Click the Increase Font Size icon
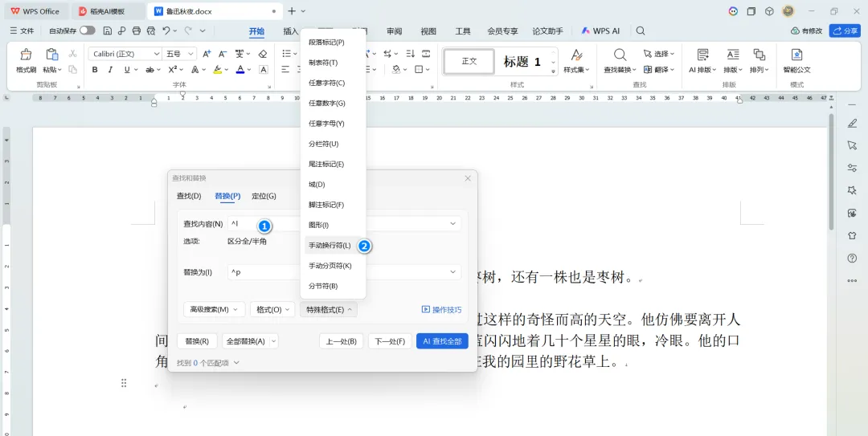The height and width of the screenshot is (436, 868). click(207, 54)
